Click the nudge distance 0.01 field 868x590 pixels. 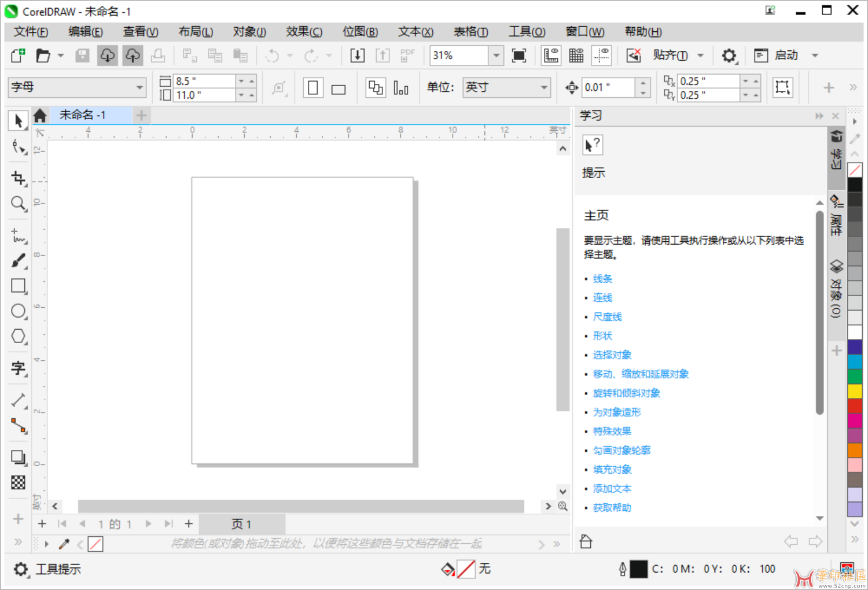coord(608,87)
